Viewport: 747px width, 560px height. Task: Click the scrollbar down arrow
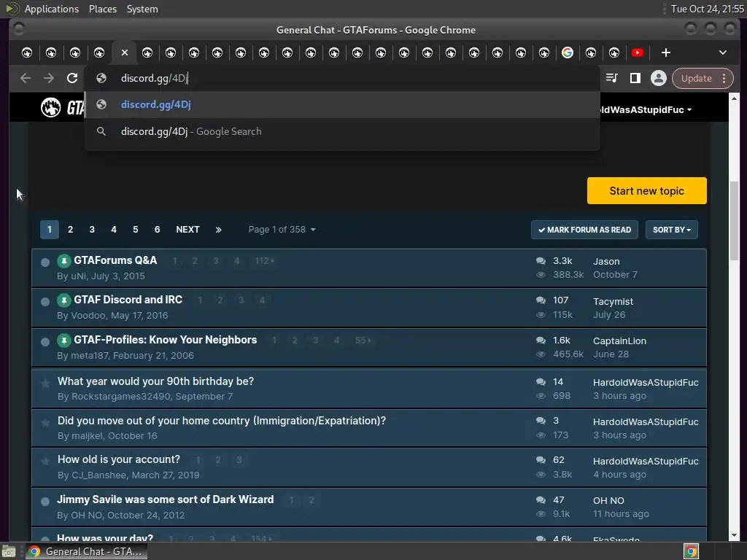pos(734,536)
